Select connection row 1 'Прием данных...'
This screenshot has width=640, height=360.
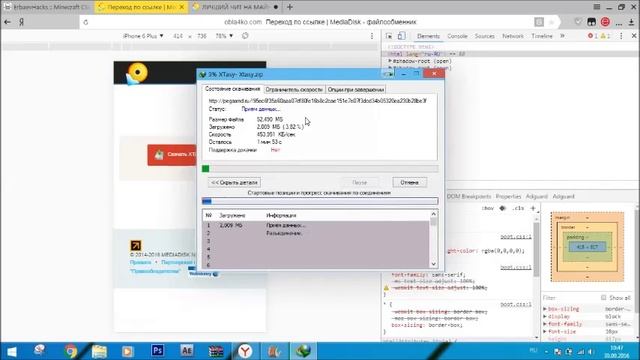[x=316, y=225]
